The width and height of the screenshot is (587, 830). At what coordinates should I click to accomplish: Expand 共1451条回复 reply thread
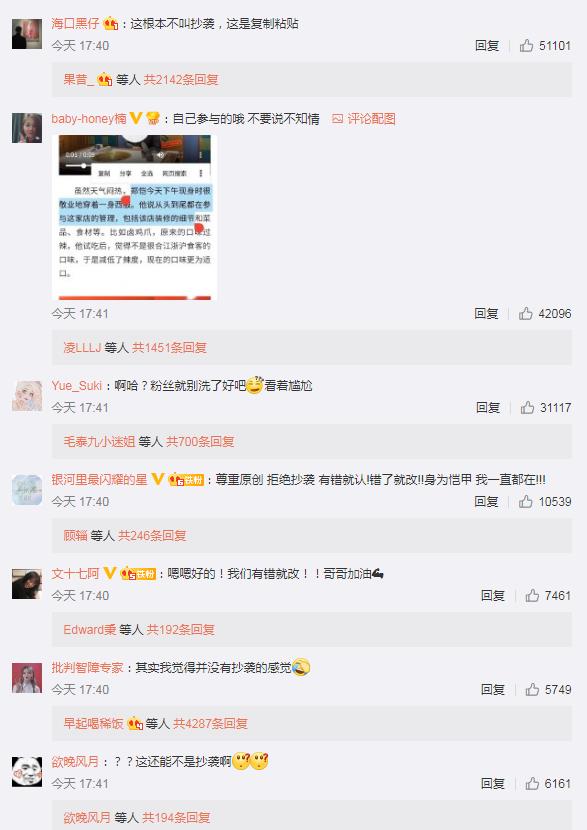pos(169,347)
